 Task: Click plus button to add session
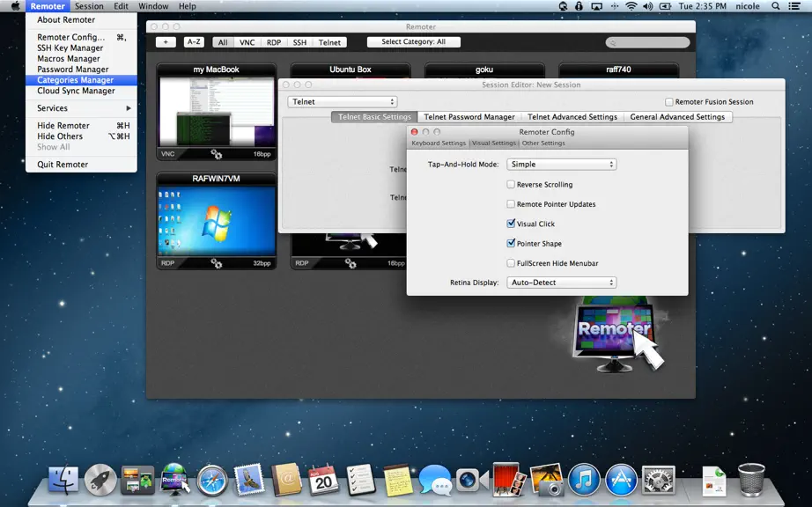pyautogui.click(x=166, y=42)
